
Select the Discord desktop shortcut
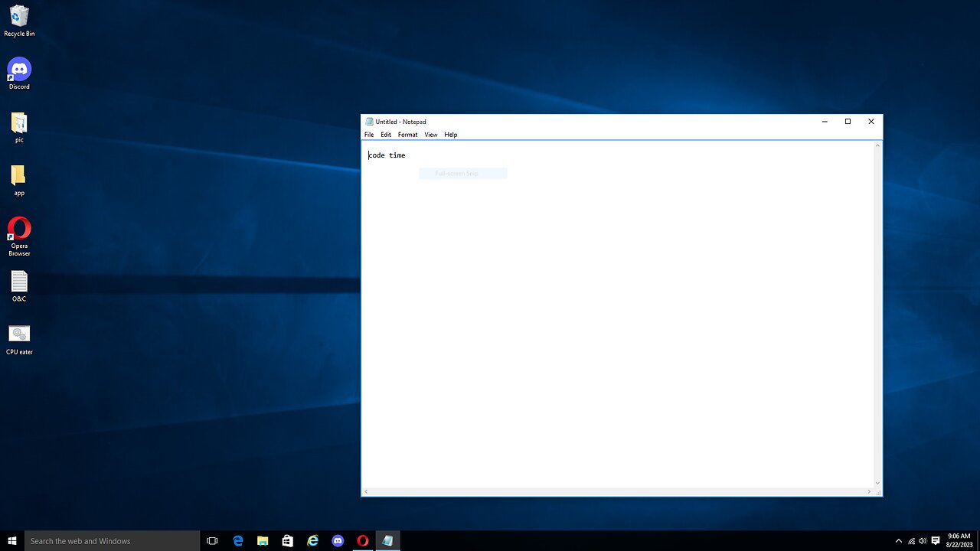[19, 73]
